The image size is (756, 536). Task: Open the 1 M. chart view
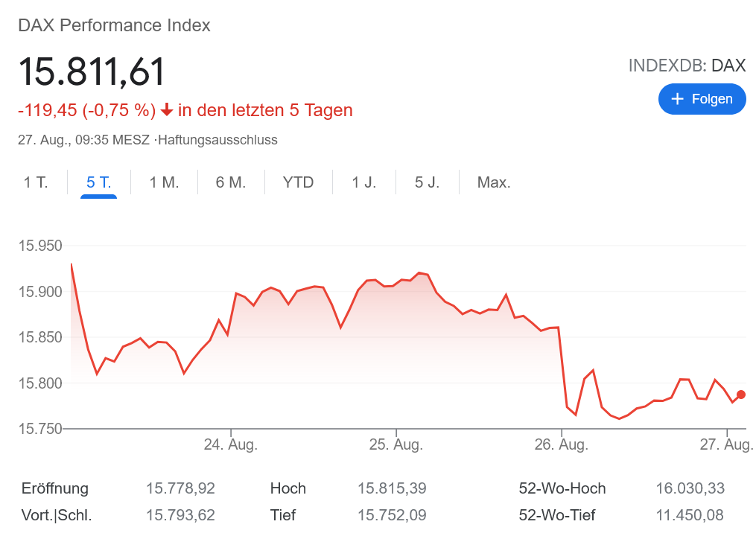pos(163,182)
